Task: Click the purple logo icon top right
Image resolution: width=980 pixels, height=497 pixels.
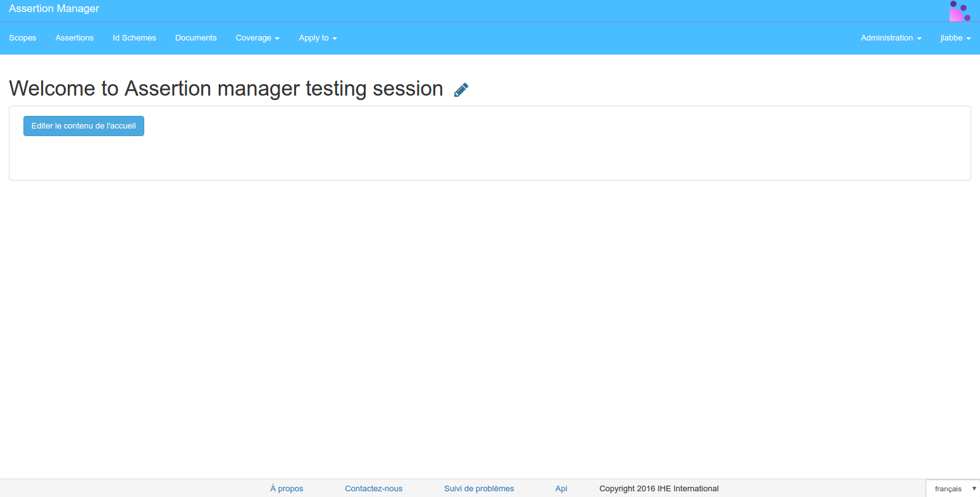Action: [959, 11]
